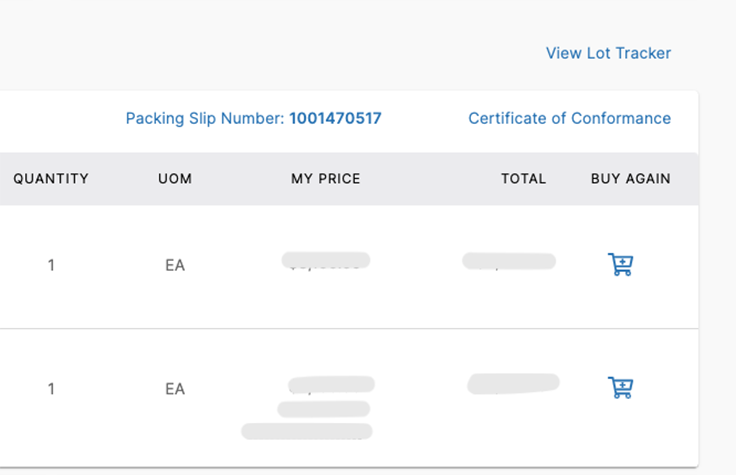The image size is (736, 475).
Task: Open packing slip number 1001470517
Action: pyautogui.click(x=335, y=118)
